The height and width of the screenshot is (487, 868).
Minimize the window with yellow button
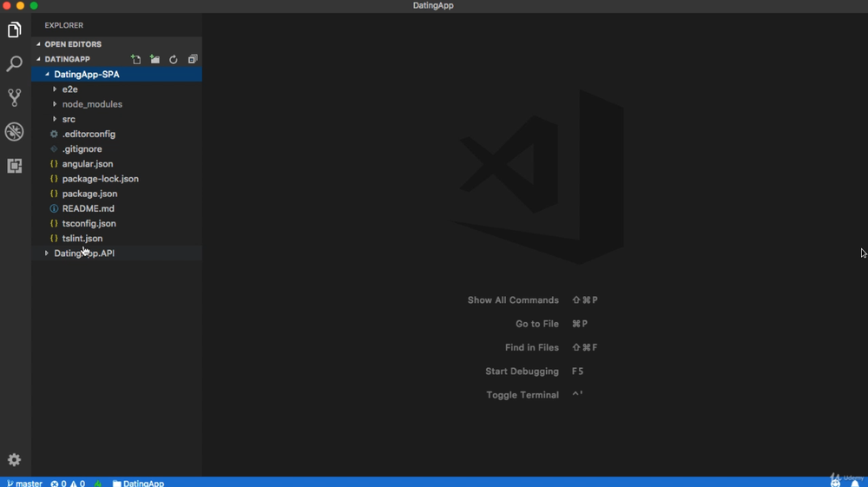click(x=21, y=5)
